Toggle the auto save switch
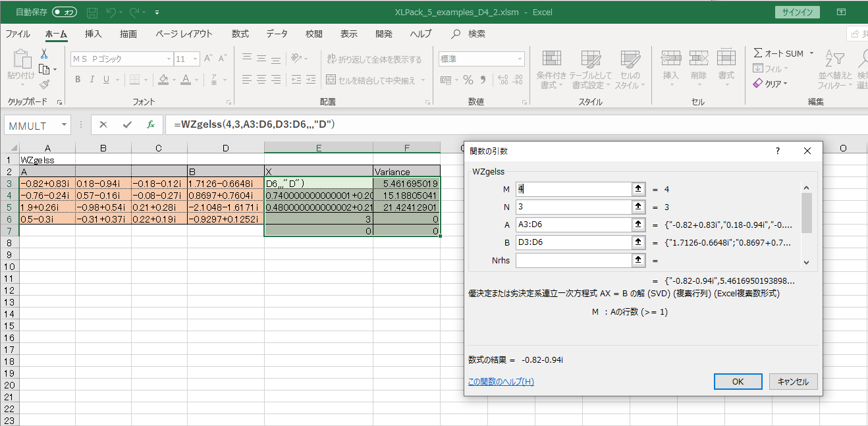This screenshot has width=868, height=426. tap(64, 13)
